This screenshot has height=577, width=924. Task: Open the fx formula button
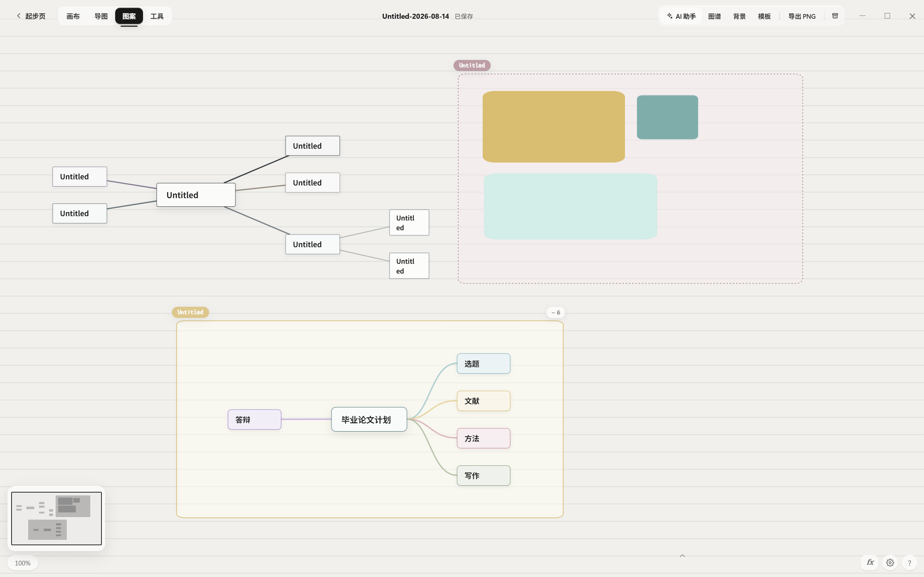pyautogui.click(x=870, y=562)
